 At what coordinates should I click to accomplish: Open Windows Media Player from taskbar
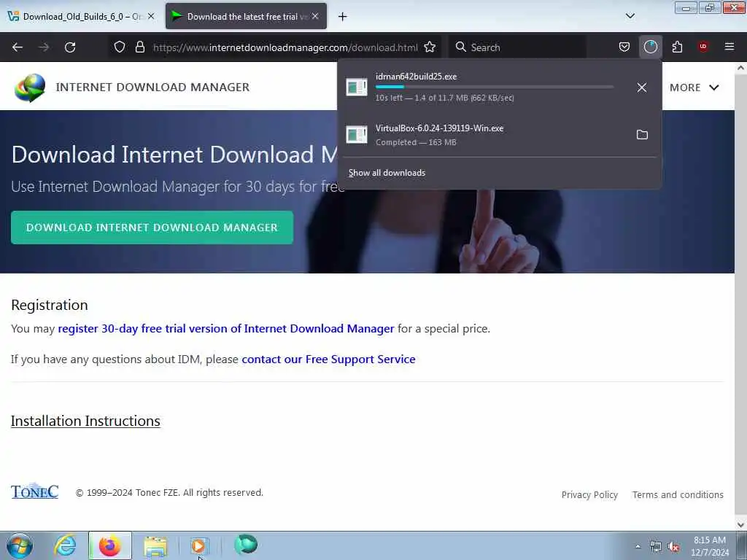coord(199,545)
